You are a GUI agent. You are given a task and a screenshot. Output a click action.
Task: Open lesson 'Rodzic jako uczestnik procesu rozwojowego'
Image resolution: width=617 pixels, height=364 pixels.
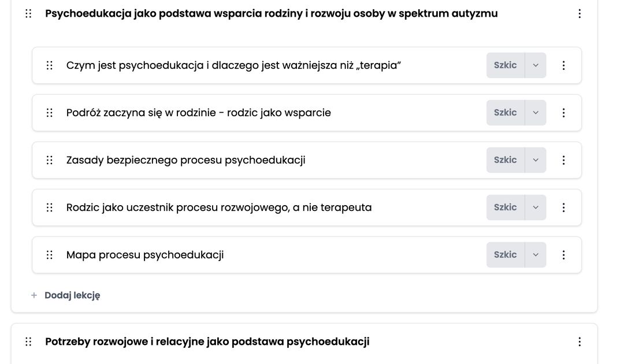click(x=219, y=207)
